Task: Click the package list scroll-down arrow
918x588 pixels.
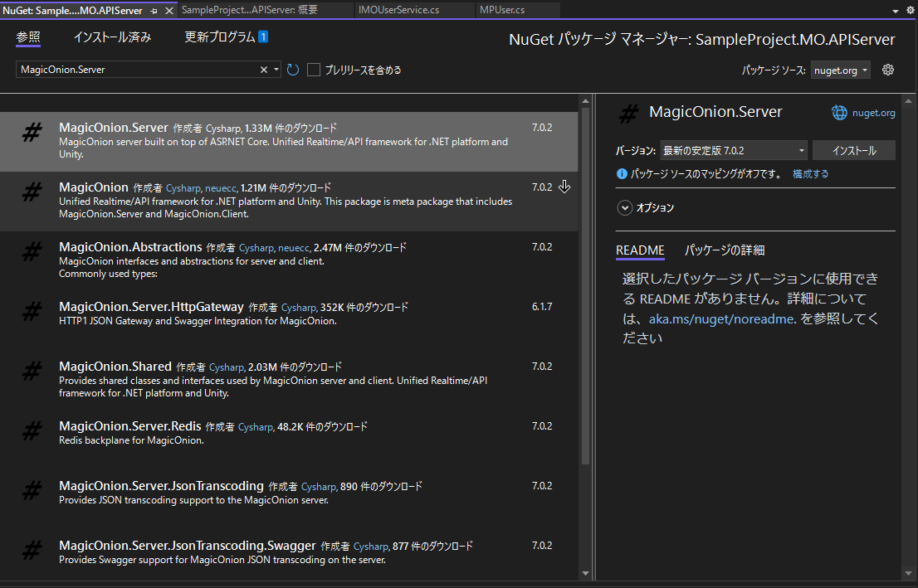Action: pos(585,573)
